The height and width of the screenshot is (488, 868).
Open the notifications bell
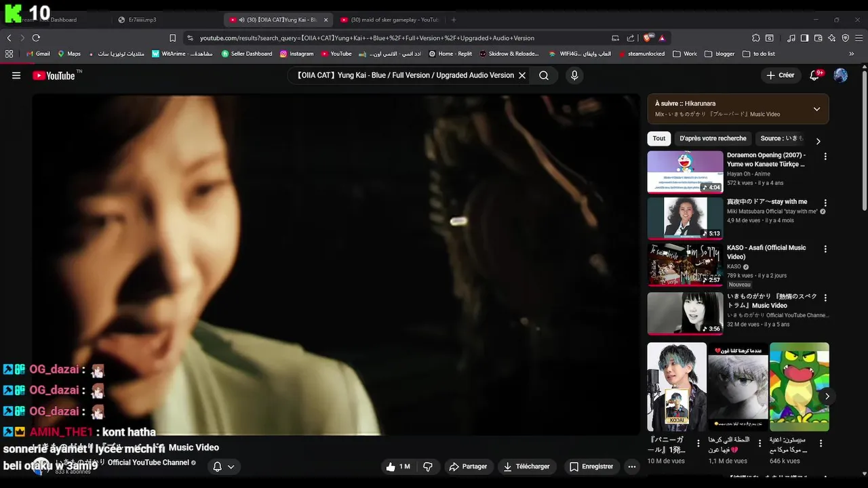815,75
